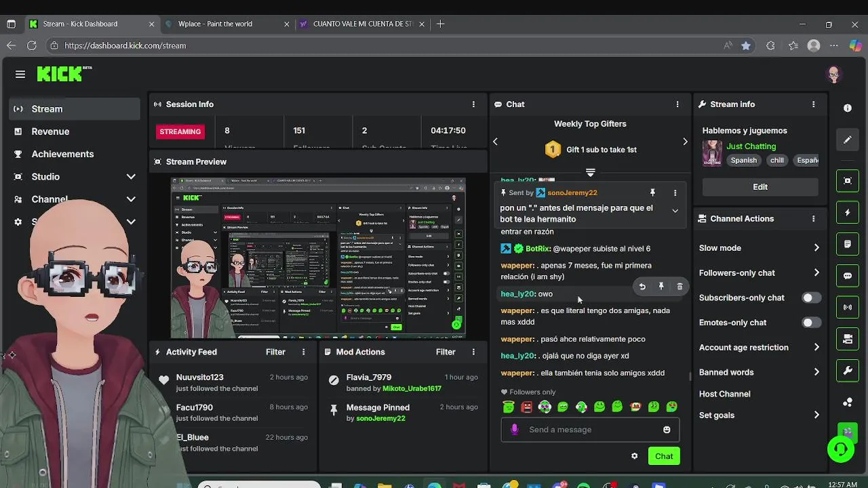Open chat settings with the gear icon
The width and height of the screenshot is (868, 488).
[x=634, y=456]
